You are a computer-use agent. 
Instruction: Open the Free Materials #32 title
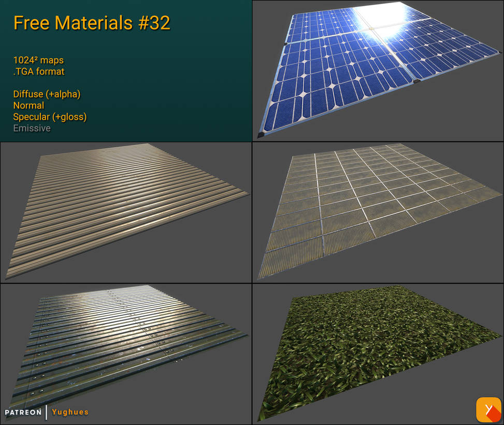pos(91,23)
